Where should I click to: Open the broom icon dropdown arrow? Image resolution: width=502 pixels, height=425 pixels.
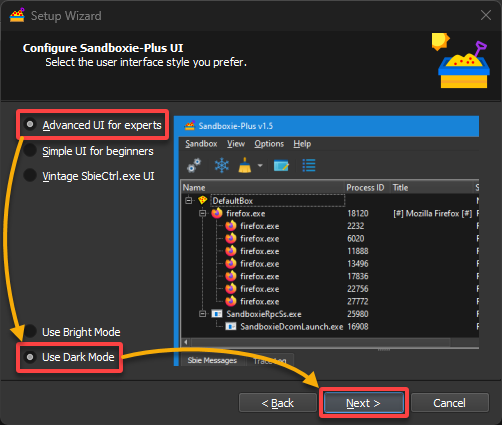[260, 165]
